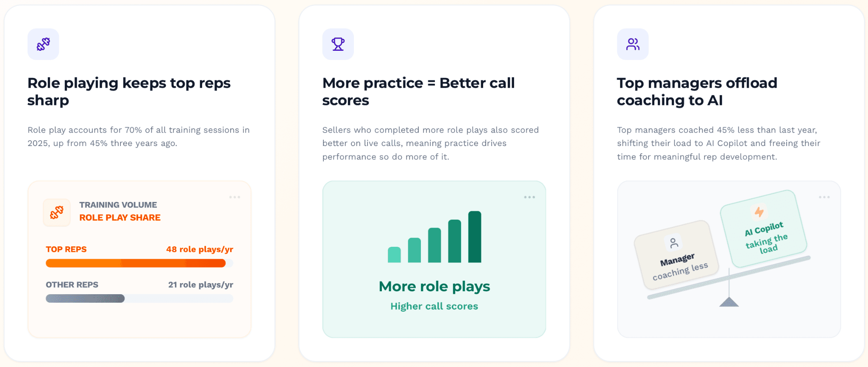
Task: Open the three-dot menu on the seesaw card
Action: [824, 197]
